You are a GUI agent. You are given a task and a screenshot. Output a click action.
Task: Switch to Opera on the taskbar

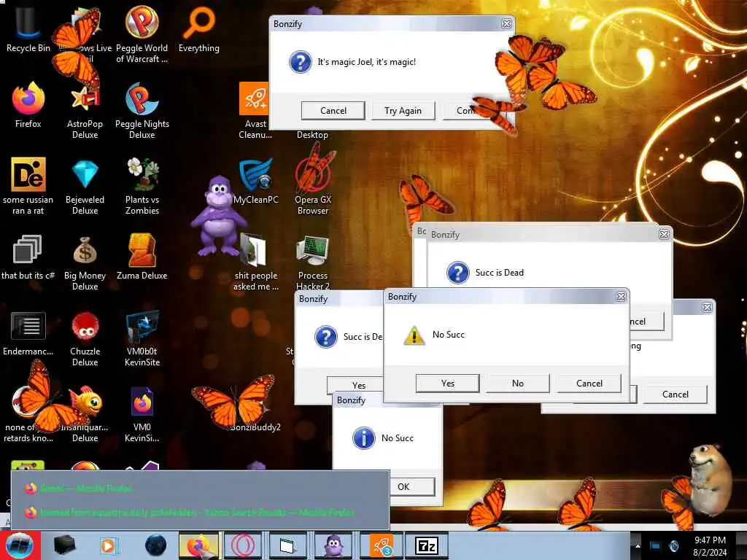click(243, 545)
